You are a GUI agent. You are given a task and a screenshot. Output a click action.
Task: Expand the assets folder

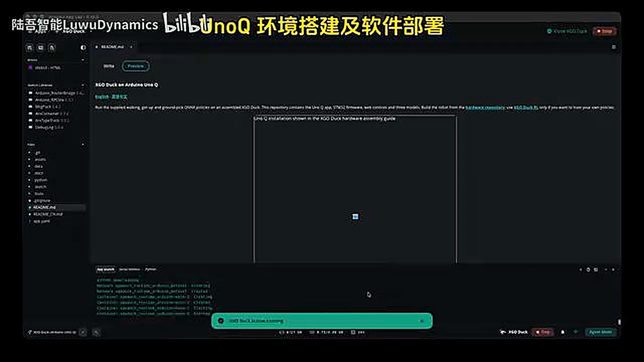(x=38, y=159)
